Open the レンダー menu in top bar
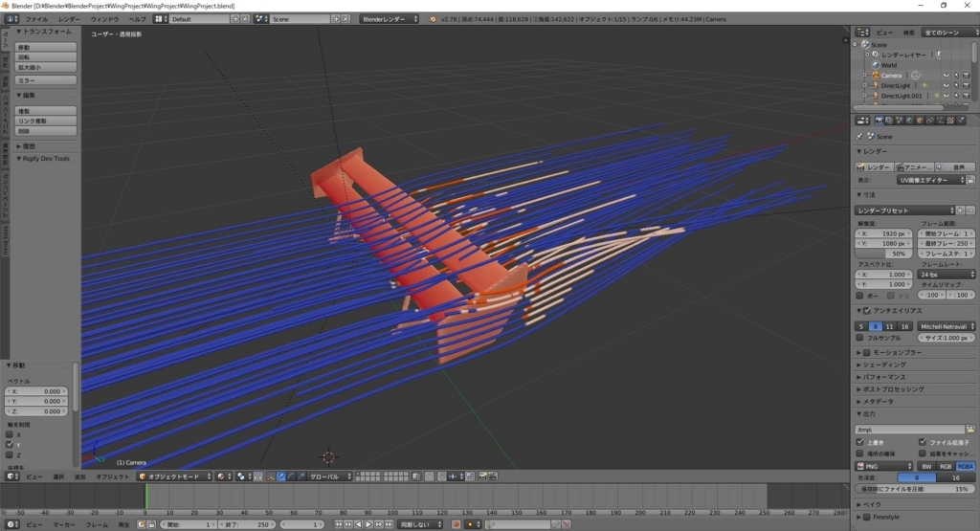The image size is (980, 531). (69, 19)
